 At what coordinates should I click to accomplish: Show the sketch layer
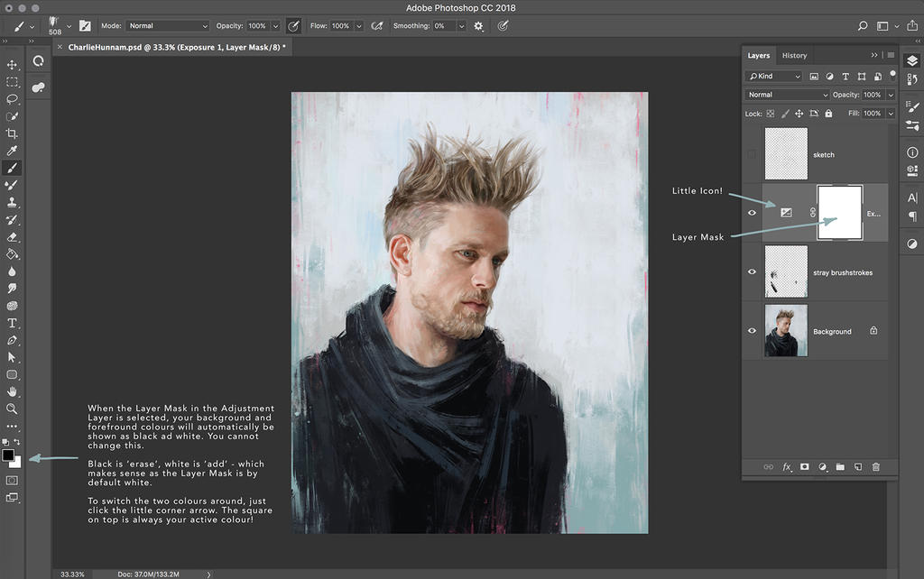tap(753, 154)
